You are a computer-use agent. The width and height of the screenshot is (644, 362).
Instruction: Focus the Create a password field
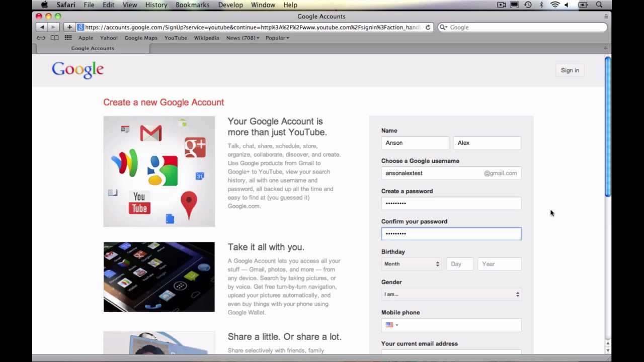pos(451,203)
